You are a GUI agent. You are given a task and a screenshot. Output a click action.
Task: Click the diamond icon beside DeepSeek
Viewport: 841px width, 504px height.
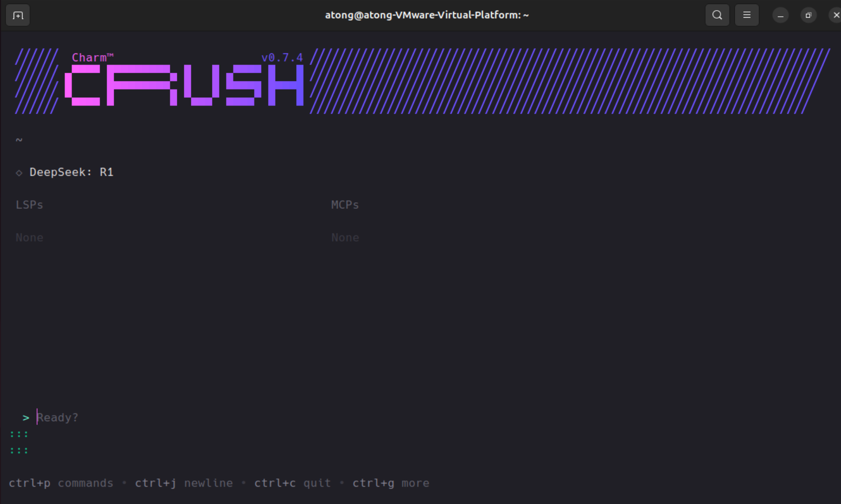click(x=19, y=173)
